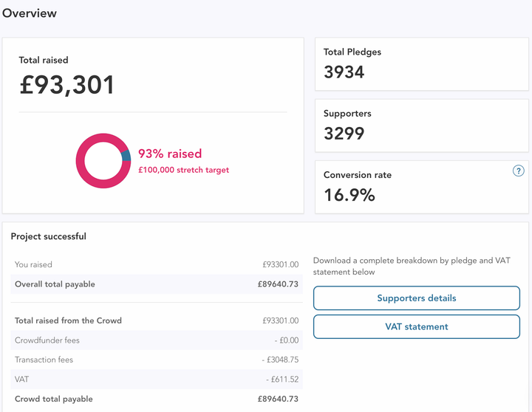Image resolution: width=532 pixels, height=412 pixels.
Task: Click the Supporters details button
Action: click(416, 298)
